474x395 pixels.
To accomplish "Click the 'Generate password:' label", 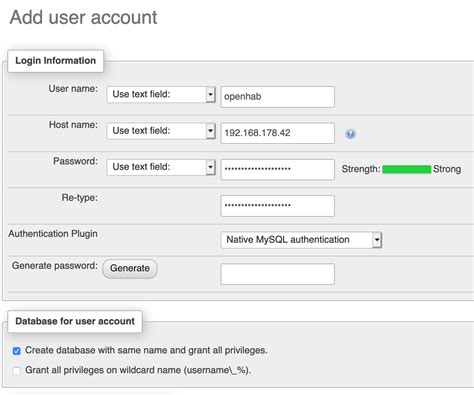I will tap(55, 266).
